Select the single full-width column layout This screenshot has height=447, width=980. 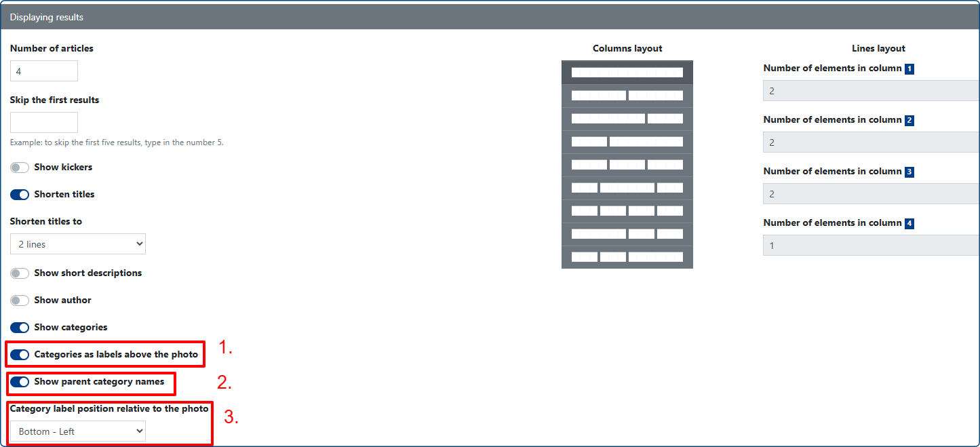pyautogui.click(x=627, y=73)
